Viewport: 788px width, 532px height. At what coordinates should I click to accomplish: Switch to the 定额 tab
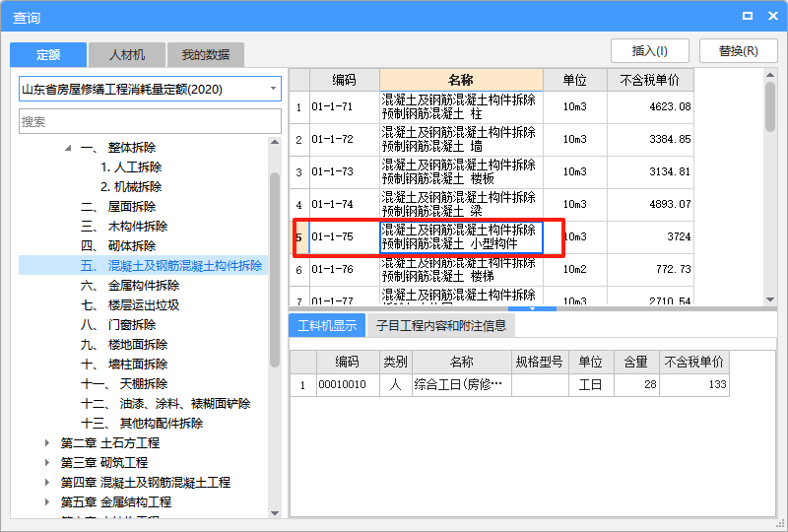click(48, 54)
